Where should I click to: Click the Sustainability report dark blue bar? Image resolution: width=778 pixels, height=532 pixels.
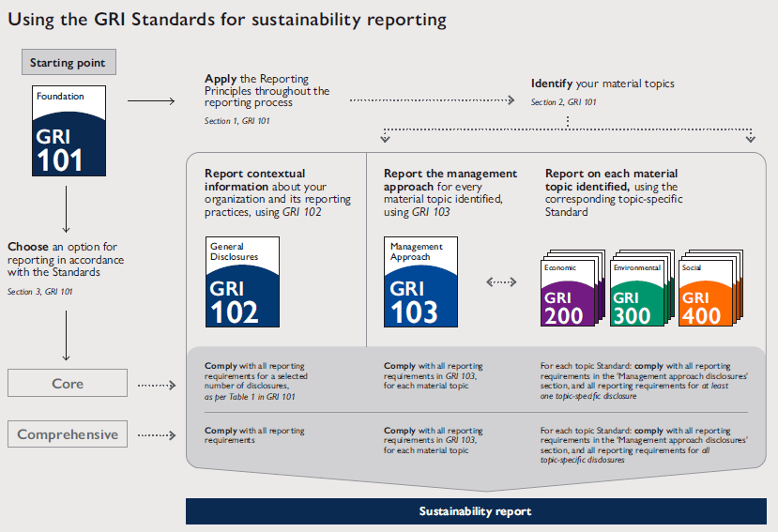[475, 511]
